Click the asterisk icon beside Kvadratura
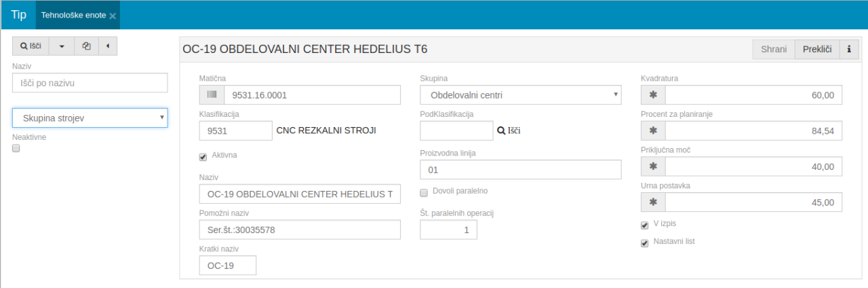Screen dimensions: 868x288 tap(653, 95)
